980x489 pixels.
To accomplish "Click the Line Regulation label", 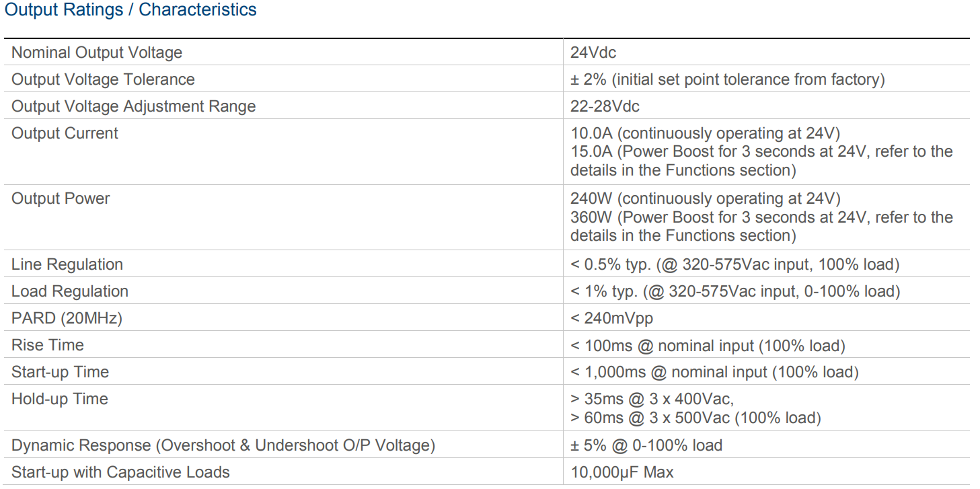I will (x=67, y=264).
